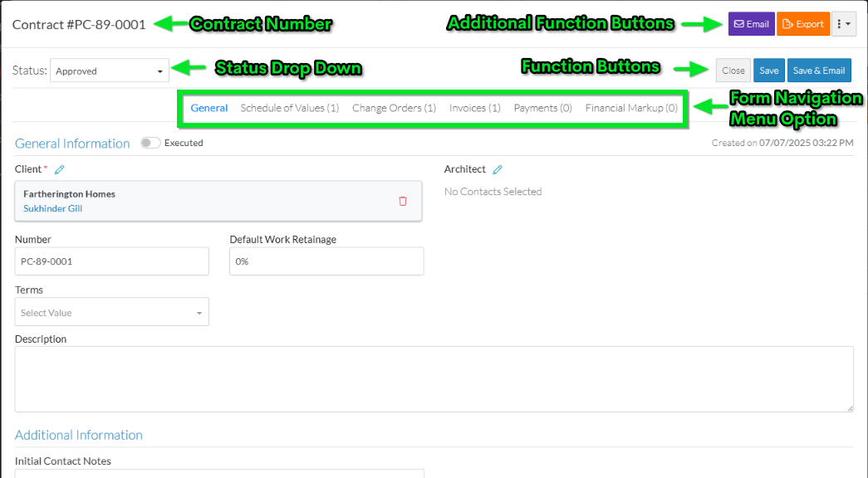Click the Additional Information section heading
This screenshot has width=868, height=478.
point(79,435)
